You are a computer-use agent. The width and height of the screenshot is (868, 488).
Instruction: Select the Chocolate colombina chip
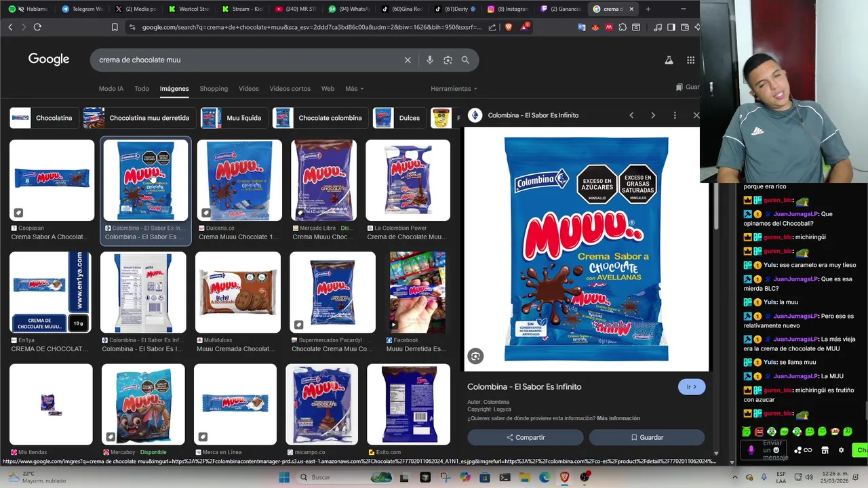(x=319, y=118)
